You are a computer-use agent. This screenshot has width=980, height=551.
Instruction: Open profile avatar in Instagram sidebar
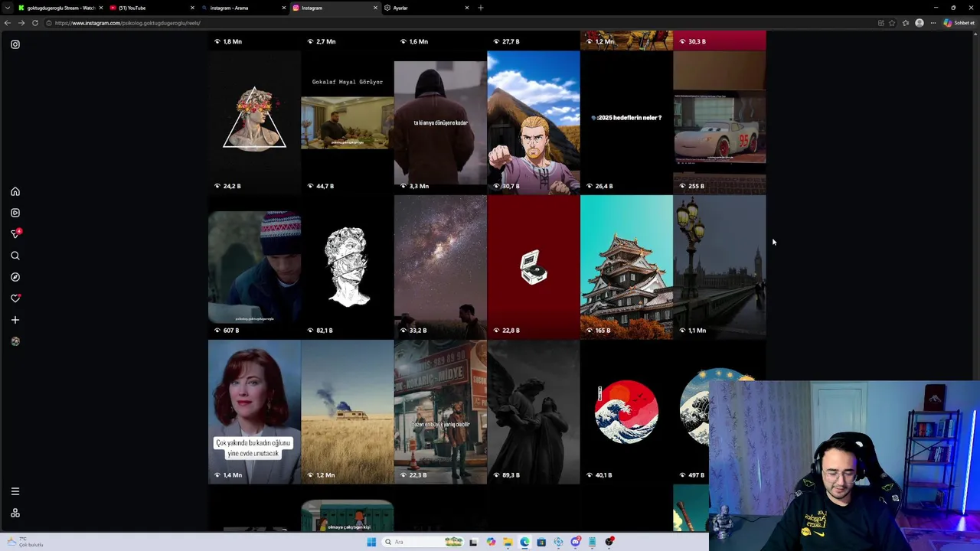pyautogui.click(x=15, y=341)
